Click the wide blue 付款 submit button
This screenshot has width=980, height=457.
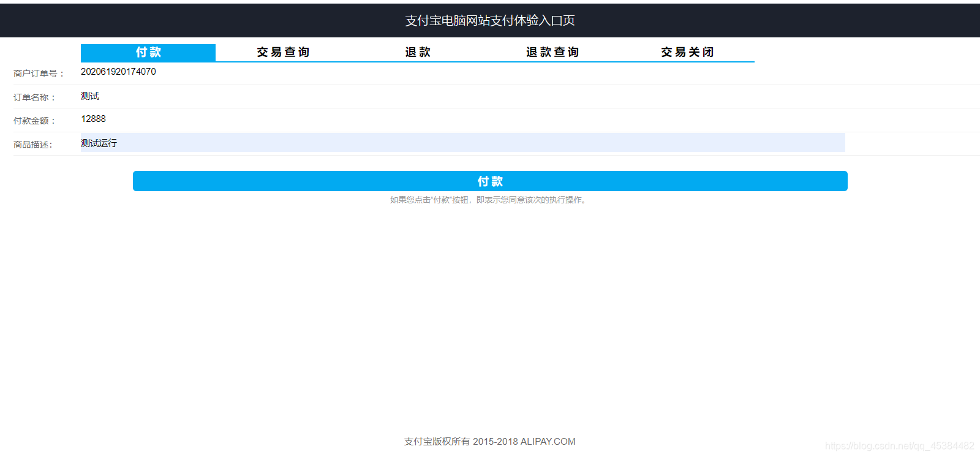tap(490, 181)
